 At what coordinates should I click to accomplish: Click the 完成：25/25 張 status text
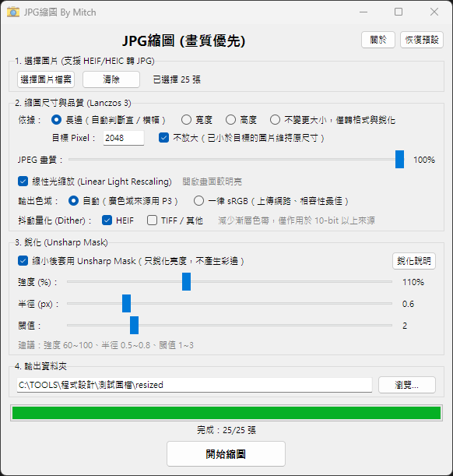(226, 430)
